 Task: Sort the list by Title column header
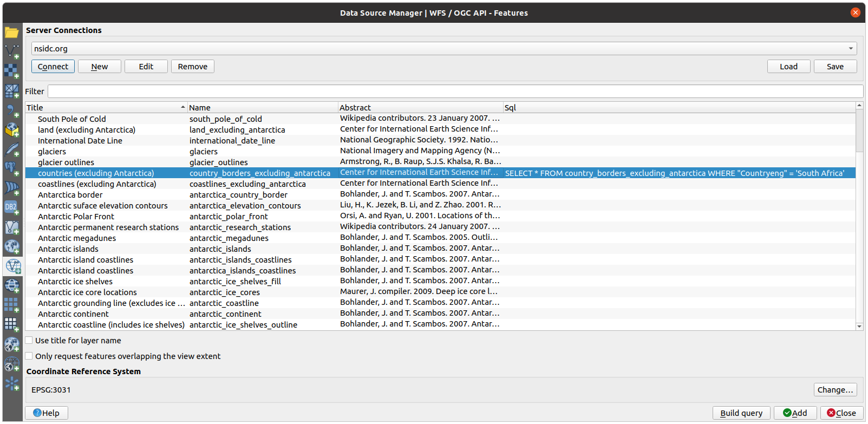pos(106,108)
